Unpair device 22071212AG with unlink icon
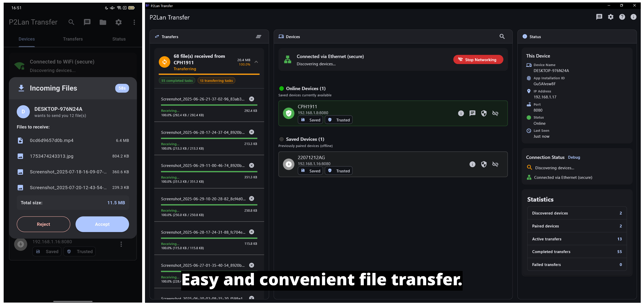The image size is (644, 305). pyautogui.click(x=495, y=164)
